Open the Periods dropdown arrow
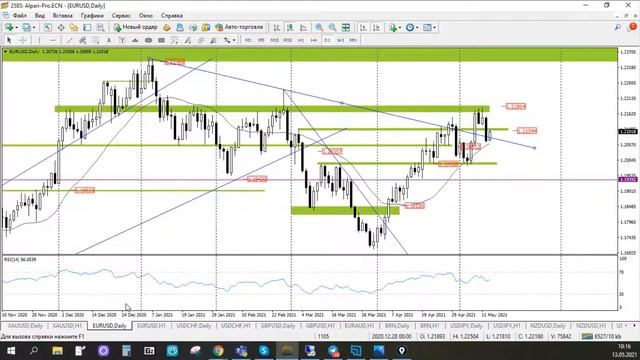The height and width of the screenshot is (360, 640). [x=417, y=27]
